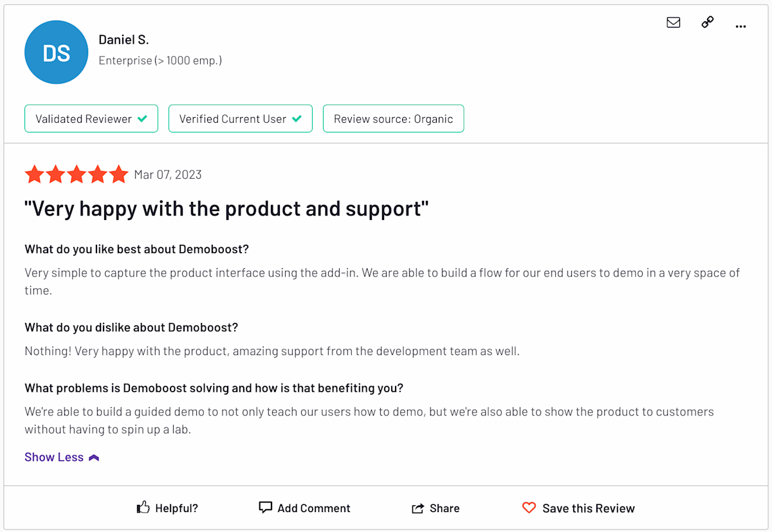
Task: Click the DS avatar circle
Action: [56, 52]
